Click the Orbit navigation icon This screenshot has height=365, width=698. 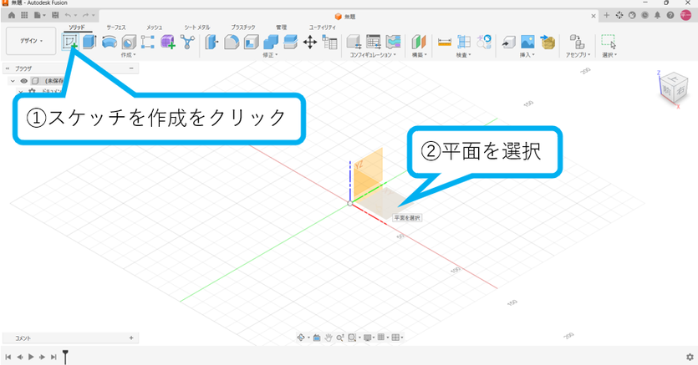(301, 338)
